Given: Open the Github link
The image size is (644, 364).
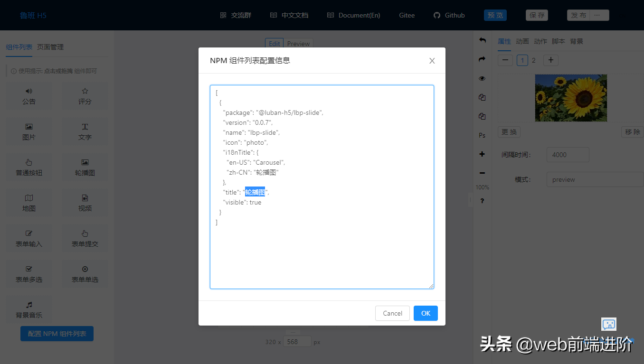Looking at the screenshot, I should click(449, 15).
